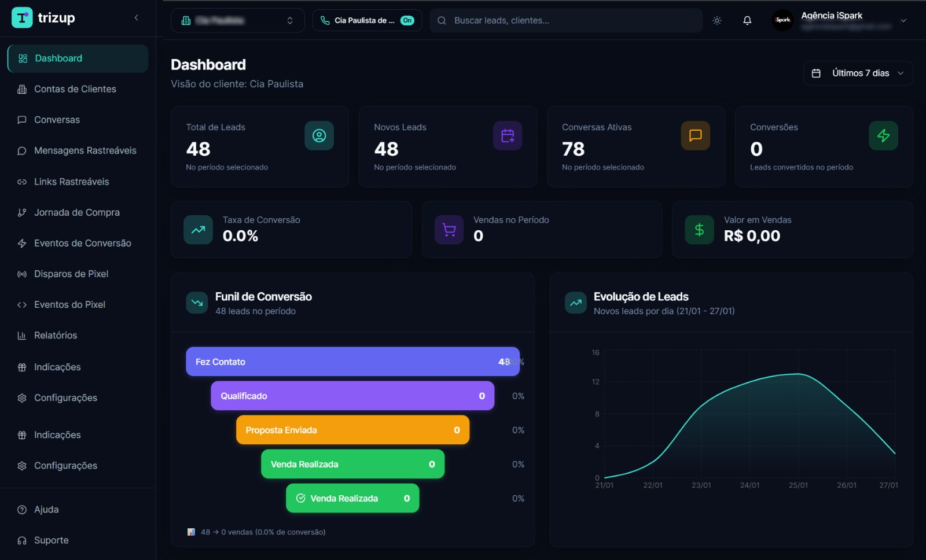
Task: Open the notifications bell
Action: click(x=747, y=20)
